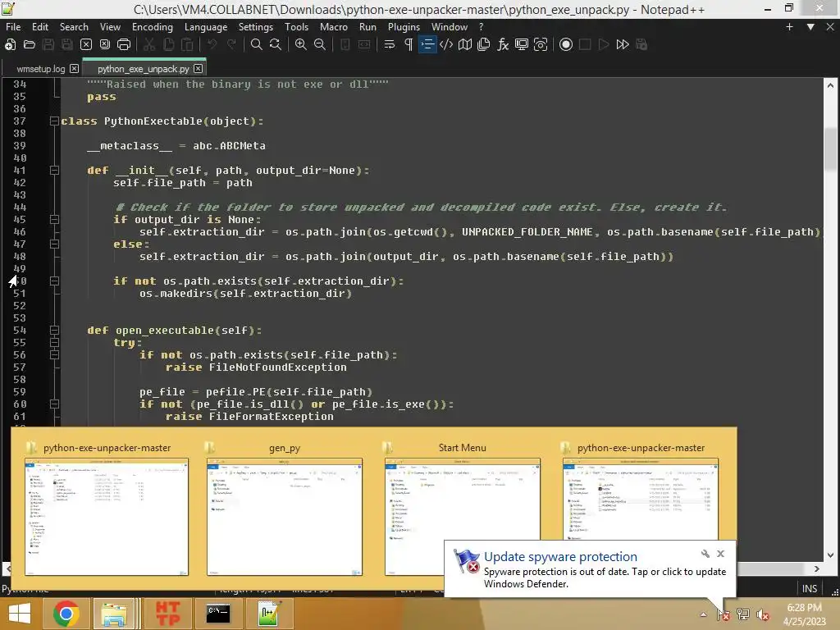The height and width of the screenshot is (630, 840).
Task: Collapse open_executable fold at line 54
Action: (x=54, y=331)
